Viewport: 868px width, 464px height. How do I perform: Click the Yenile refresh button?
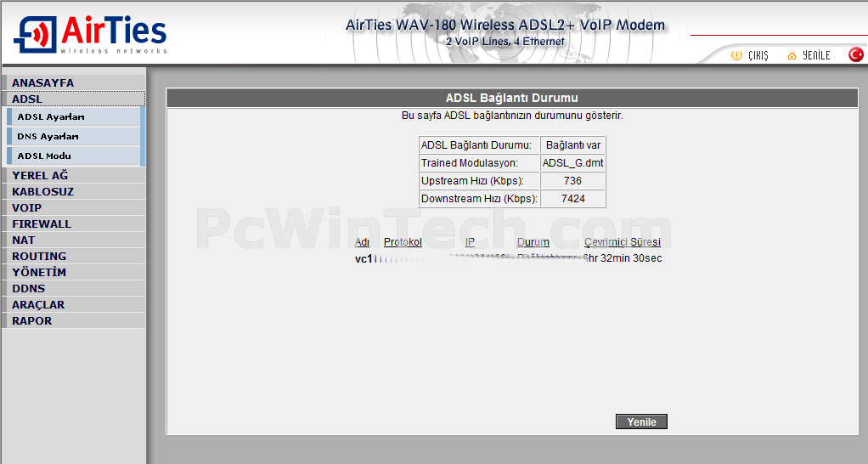click(x=641, y=422)
